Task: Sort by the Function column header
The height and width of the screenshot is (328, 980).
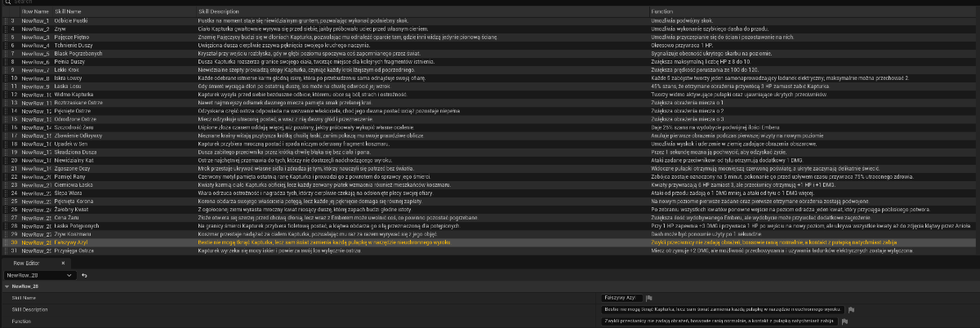Action: (814, 12)
